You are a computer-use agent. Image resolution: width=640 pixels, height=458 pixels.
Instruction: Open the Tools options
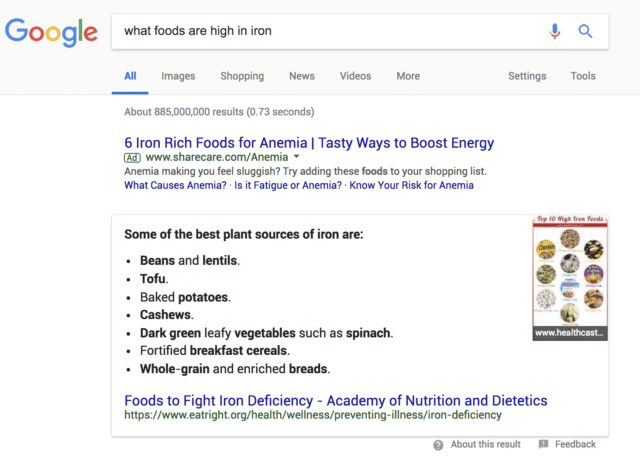583,76
